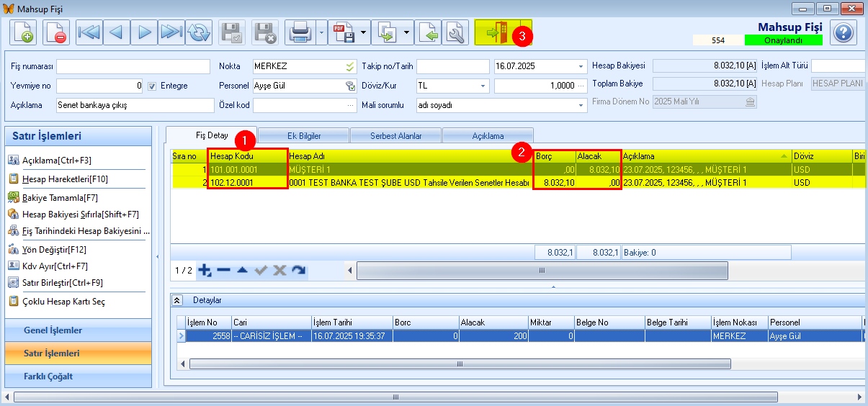Screen dimensions: 868x406
Task: Click the refresh records icon
Action: click(199, 32)
